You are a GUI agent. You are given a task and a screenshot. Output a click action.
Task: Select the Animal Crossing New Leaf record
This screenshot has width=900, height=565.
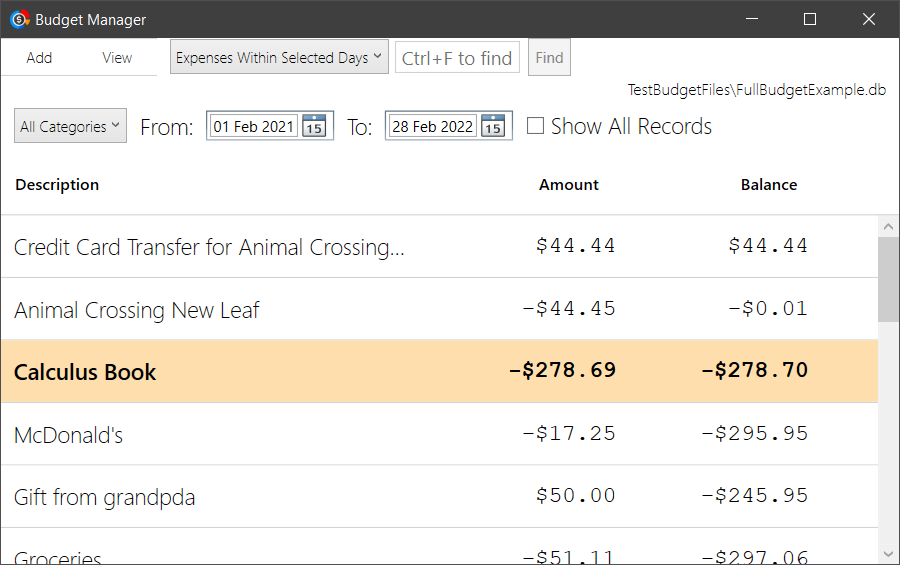[440, 309]
